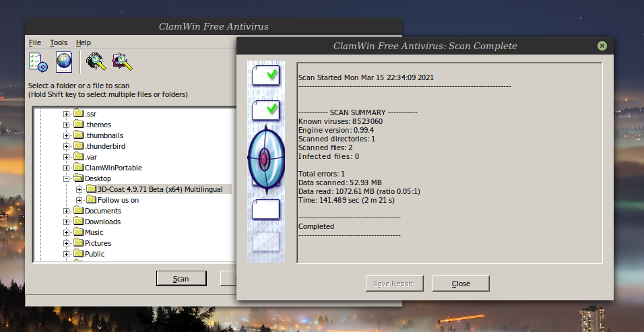
Task: Select the .var folder icon
Action: [x=78, y=156]
